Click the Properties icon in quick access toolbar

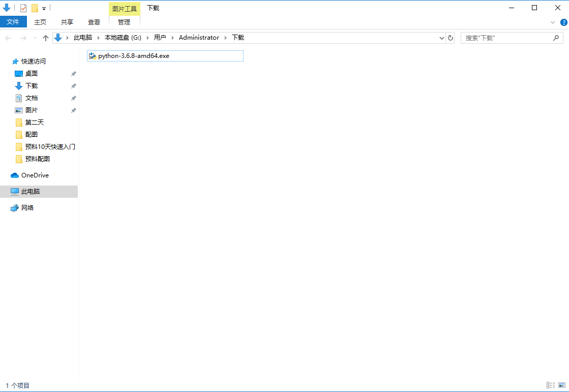[23, 8]
